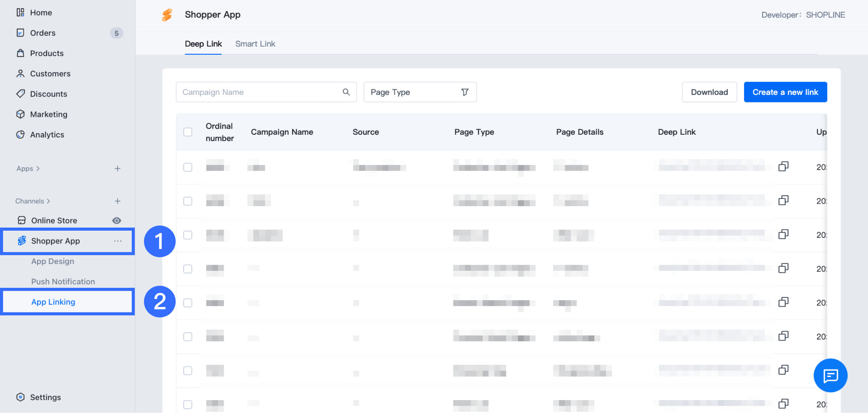View Online Store via eye icon
Image resolution: width=868 pixels, height=413 pixels.
click(x=117, y=220)
